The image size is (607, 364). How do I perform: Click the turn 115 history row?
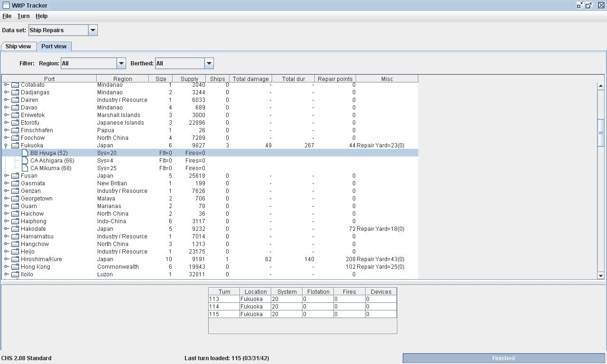pos(303,314)
